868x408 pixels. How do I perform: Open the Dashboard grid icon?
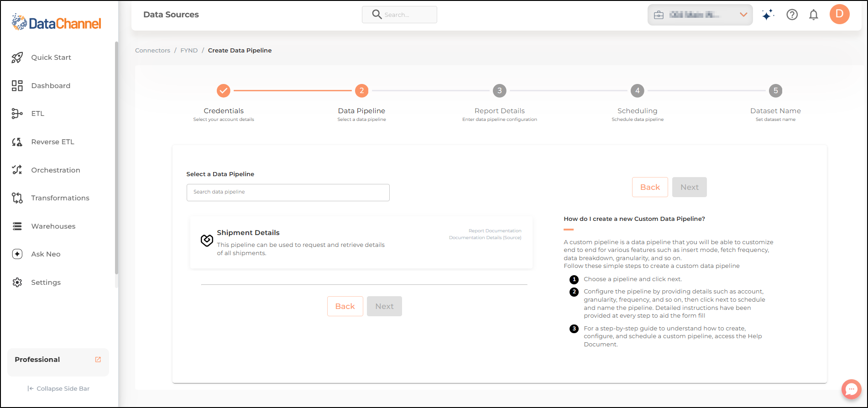(x=17, y=86)
